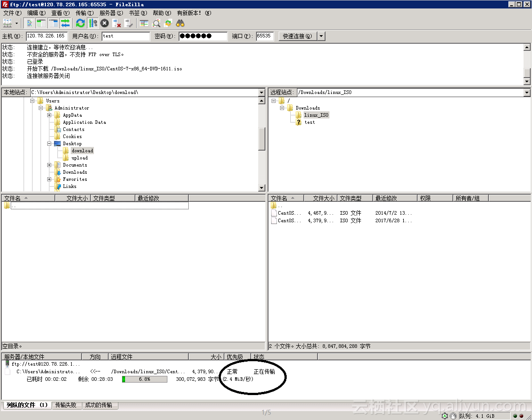Search remote files with the binoculars icon
The image size is (532, 420).
click(x=180, y=23)
